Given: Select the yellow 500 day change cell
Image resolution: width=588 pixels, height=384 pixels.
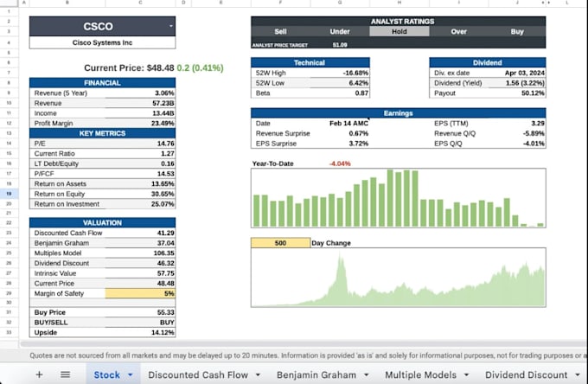Looking at the screenshot, I should 280,243.
